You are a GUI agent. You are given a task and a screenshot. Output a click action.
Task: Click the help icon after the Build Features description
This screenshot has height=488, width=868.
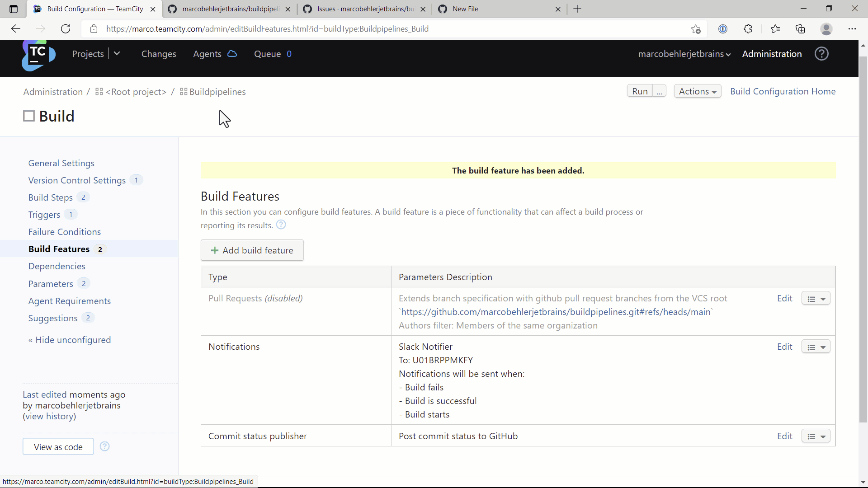point(281,225)
